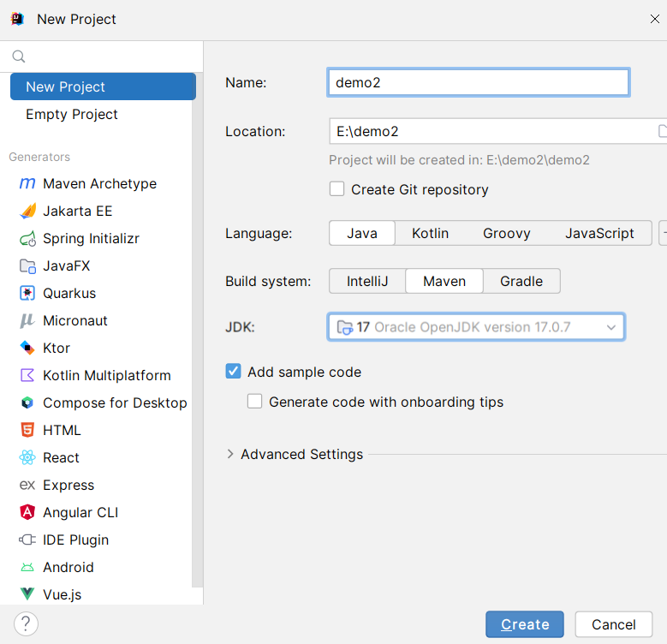Choose Gradle build system
Viewport: 667px width, 644px height.
click(x=521, y=281)
